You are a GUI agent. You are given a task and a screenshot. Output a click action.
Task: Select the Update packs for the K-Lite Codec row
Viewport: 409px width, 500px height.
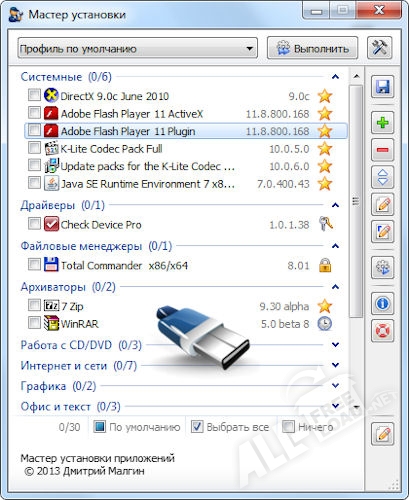point(186,166)
